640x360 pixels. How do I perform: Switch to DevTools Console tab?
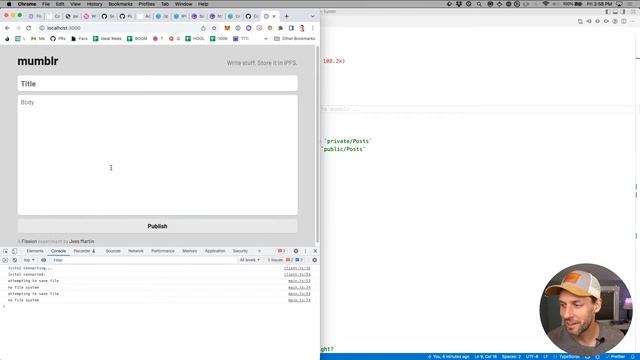58,251
